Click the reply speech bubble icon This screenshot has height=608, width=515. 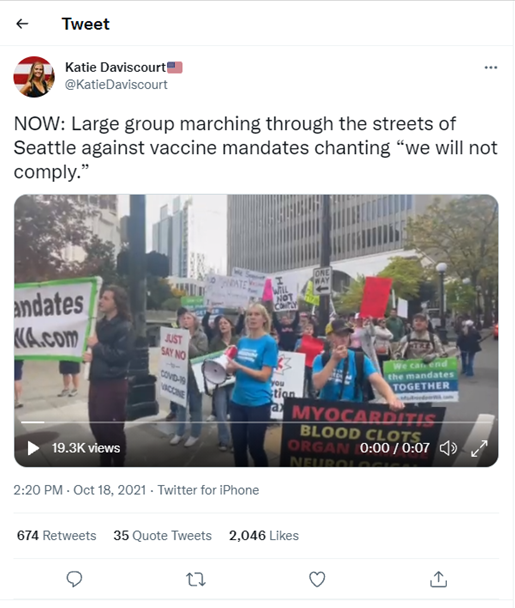[x=74, y=579]
